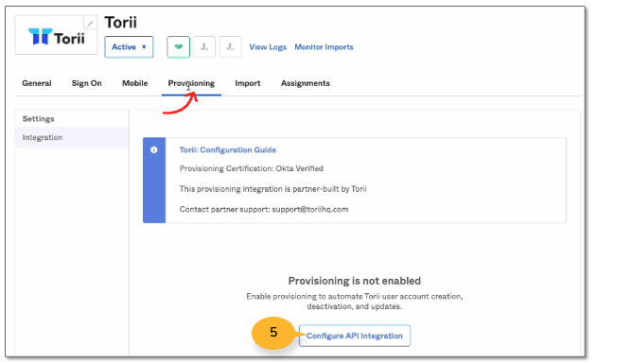This screenshot has width=632, height=364.
Task: Click the Settings sidebar heading
Action: (38, 119)
